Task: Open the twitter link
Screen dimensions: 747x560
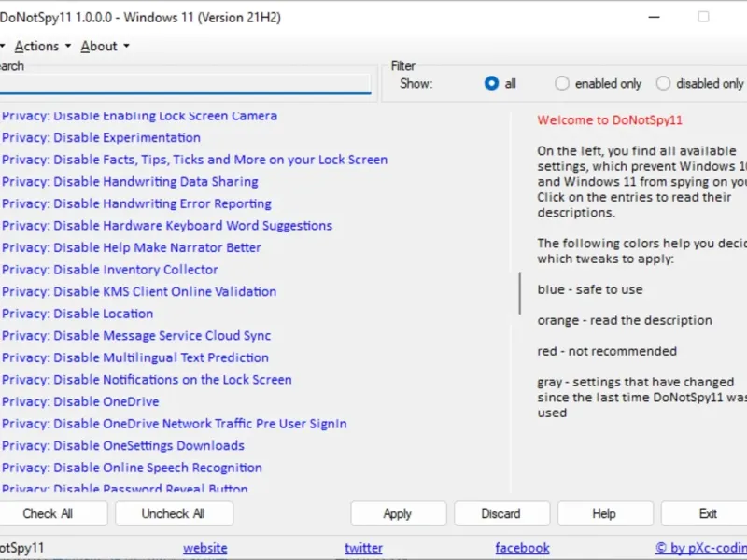Action: pos(363,548)
